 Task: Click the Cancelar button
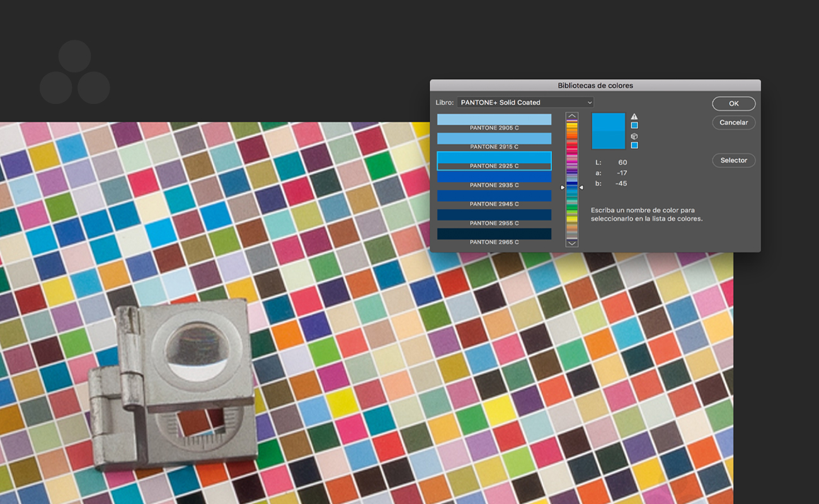tap(733, 122)
